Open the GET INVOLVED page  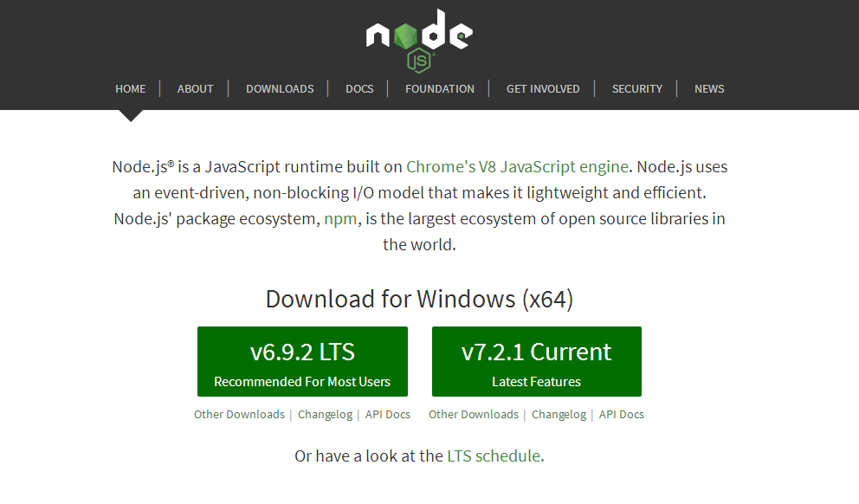coord(542,88)
